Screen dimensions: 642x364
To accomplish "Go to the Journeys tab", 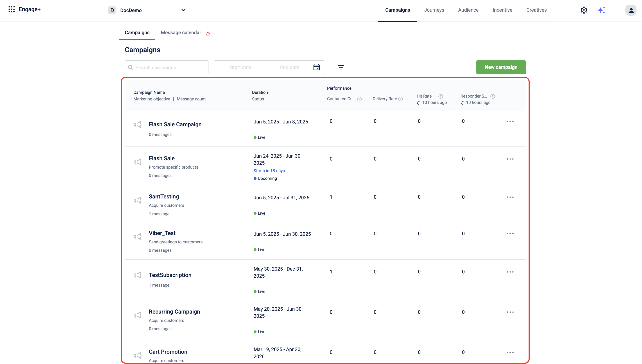I will coord(434,10).
